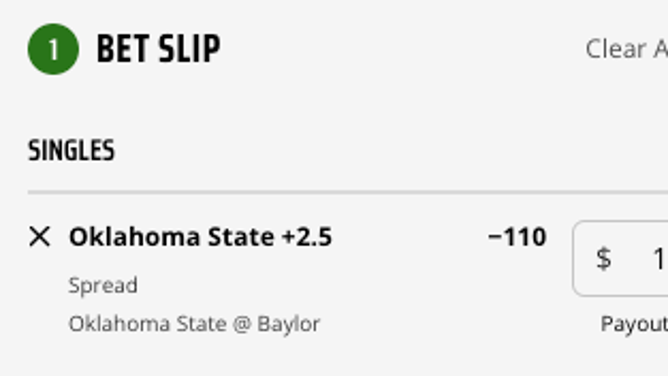Click the word Clear at the top right
This screenshot has height=376, width=668.
coord(616,49)
